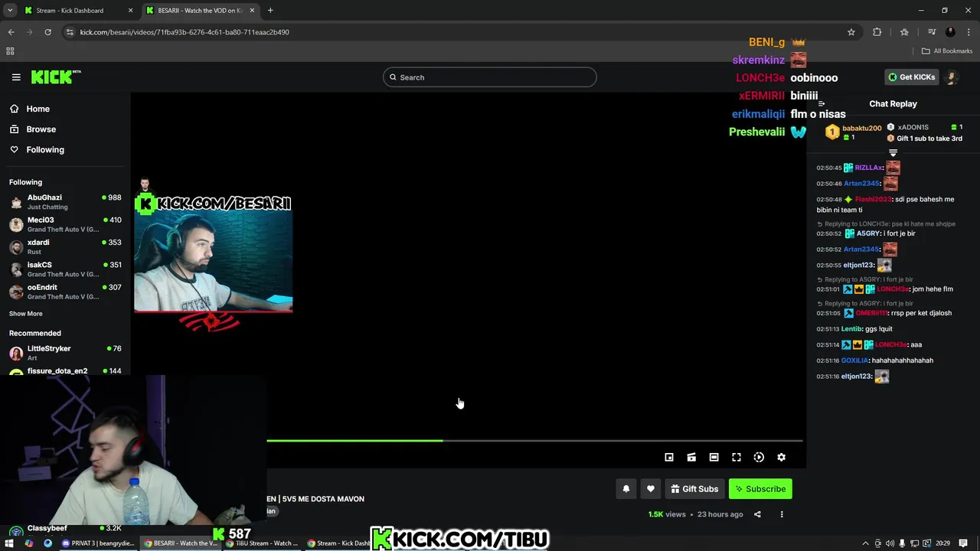
Task: Collapse the Chat Replay panel
Action: click(821, 104)
